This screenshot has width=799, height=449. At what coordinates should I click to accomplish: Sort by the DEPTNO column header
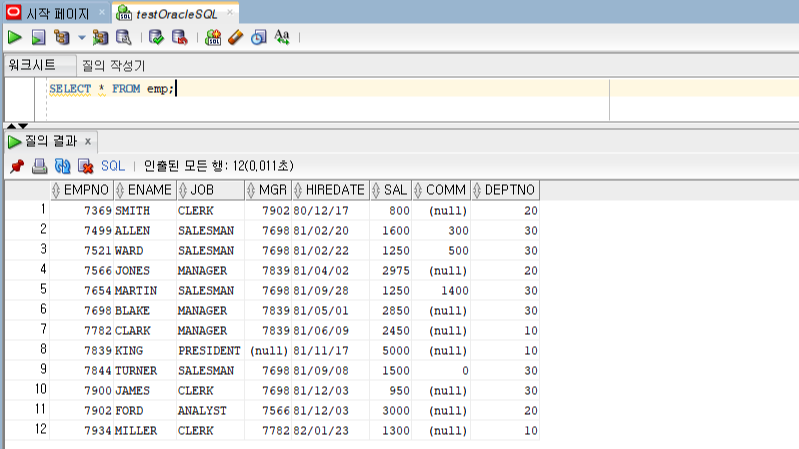[x=505, y=190]
